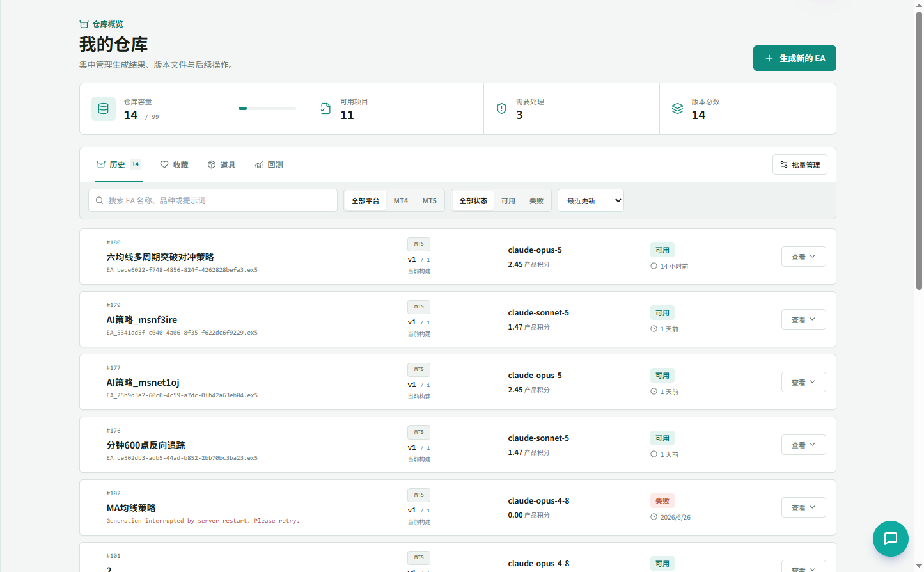Screen dimensions: 924x572
Task: Click the 可用项目 file icon
Action: tap(325, 109)
